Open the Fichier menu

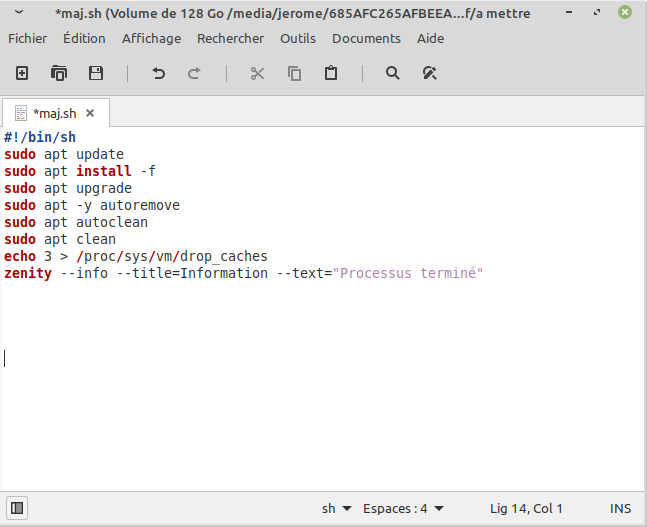28,38
